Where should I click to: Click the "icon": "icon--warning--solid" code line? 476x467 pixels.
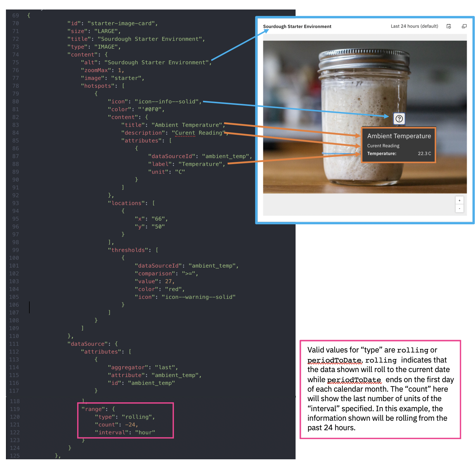pos(185,297)
